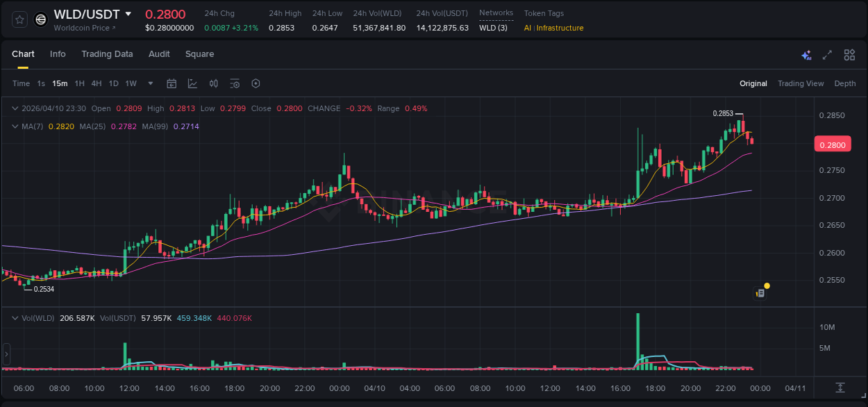Viewport: 868px width, 407px height.
Task: Change candlestick chart style icon
Action: pos(214,83)
